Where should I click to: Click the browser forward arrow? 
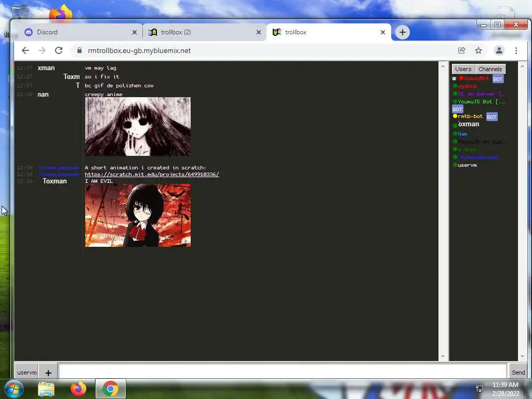pyautogui.click(x=42, y=50)
